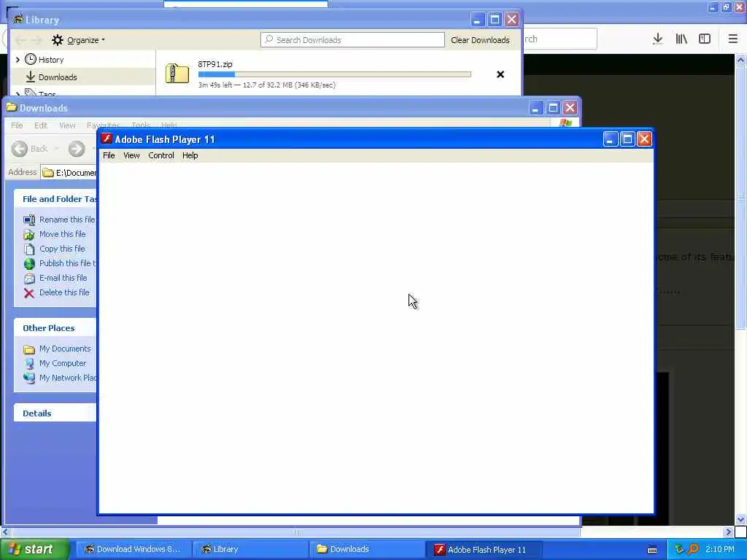Click the Address bar in Downloads window
Image resolution: width=747 pixels, height=560 pixels.
[69, 172]
